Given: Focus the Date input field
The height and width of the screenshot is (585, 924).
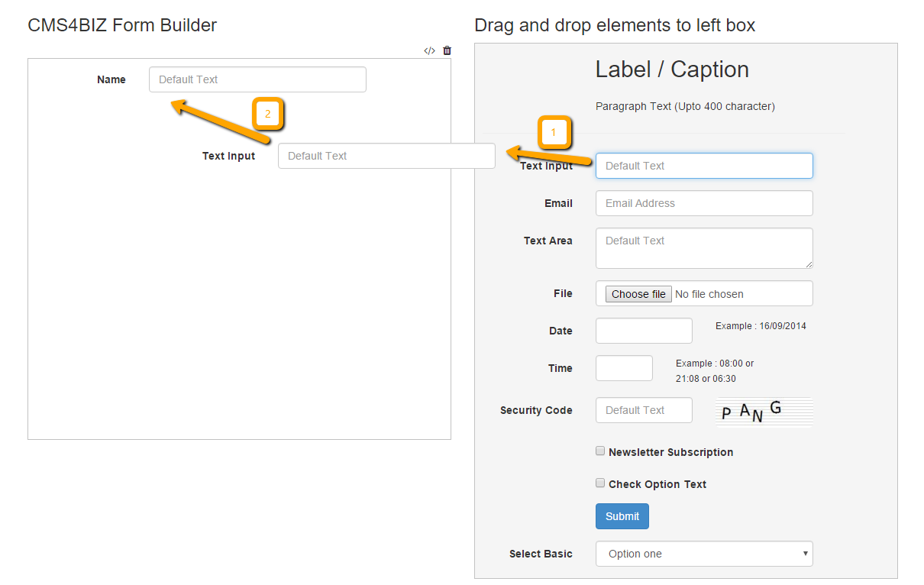Looking at the screenshot, I should coord(644,331).
